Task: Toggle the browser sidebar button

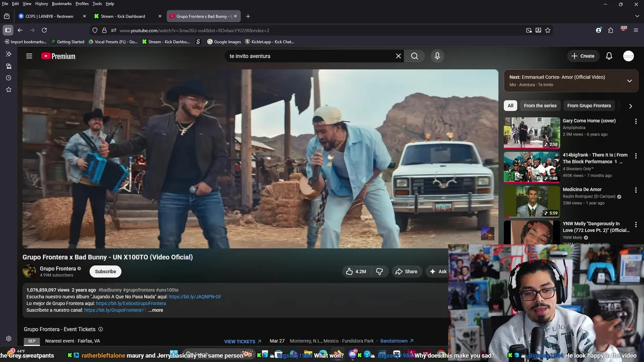Action: click(x=8, y=30)
